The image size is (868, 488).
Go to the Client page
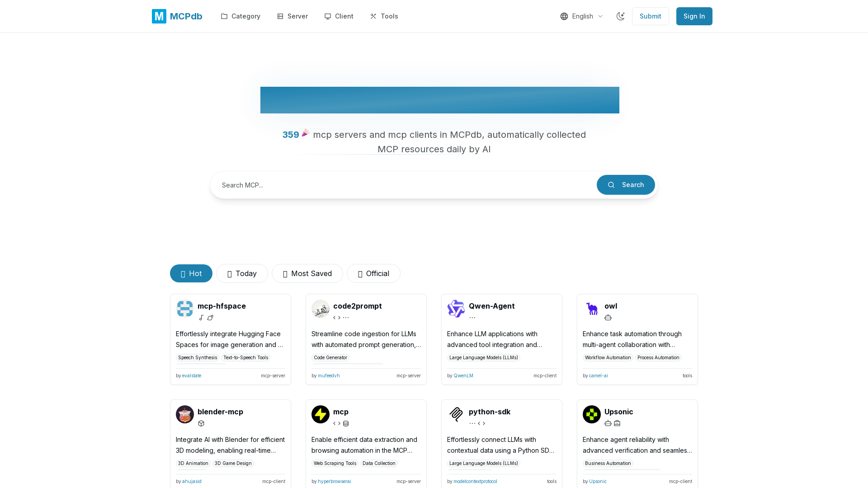pos(339,16)
